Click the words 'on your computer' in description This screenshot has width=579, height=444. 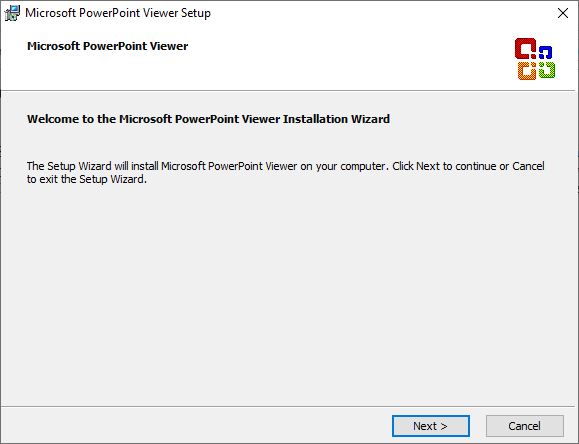343,167
